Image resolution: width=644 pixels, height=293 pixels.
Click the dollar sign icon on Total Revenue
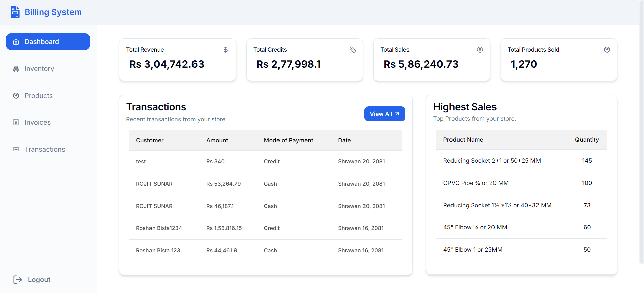pyautogui.click(x=226, y=50)
